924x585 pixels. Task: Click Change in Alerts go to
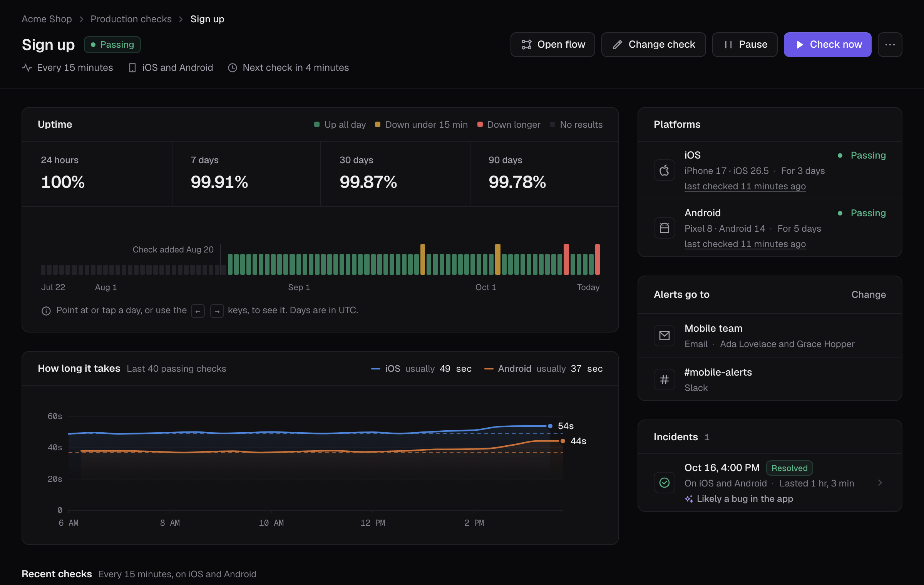click(x=869, y=294)
